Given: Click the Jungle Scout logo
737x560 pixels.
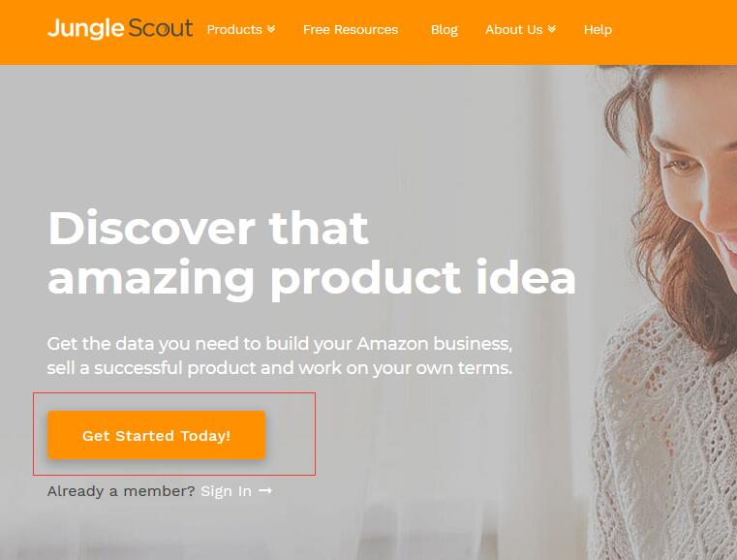Looking at the screenshot, I should tap(120, 29).
